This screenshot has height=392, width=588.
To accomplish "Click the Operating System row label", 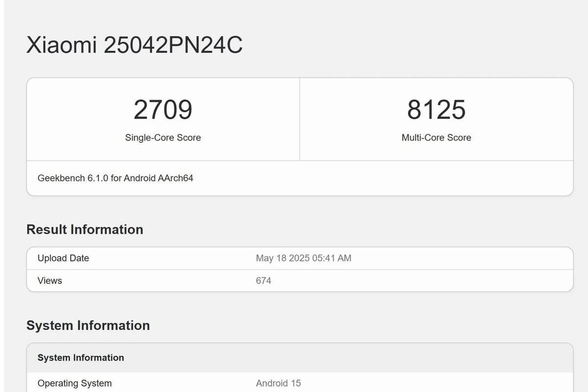I will click(74, 383).
